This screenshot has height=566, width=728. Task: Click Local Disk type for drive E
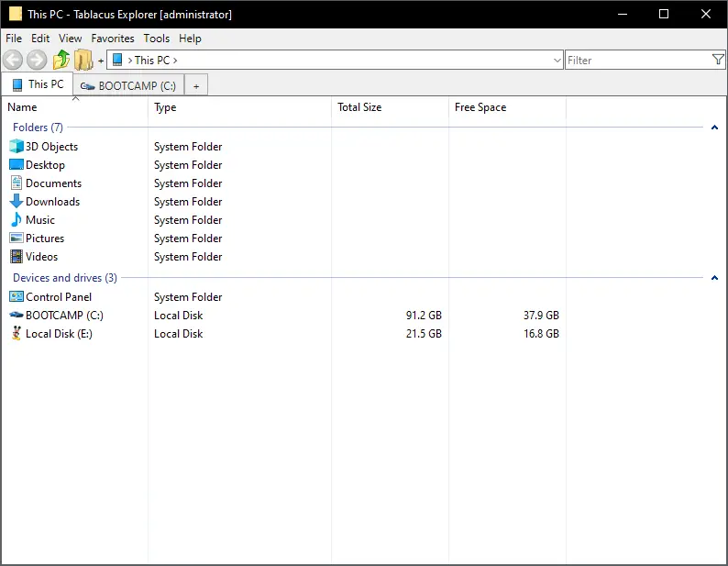pos(178,334)
